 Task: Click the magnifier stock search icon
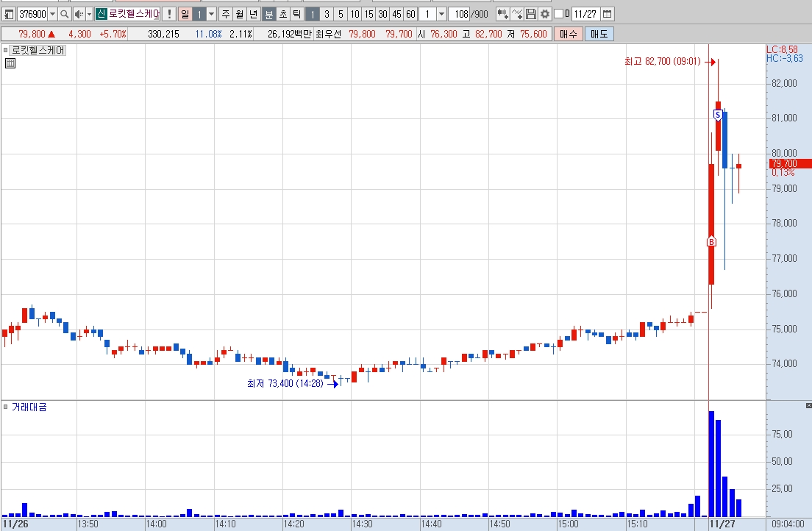point(65,14)
